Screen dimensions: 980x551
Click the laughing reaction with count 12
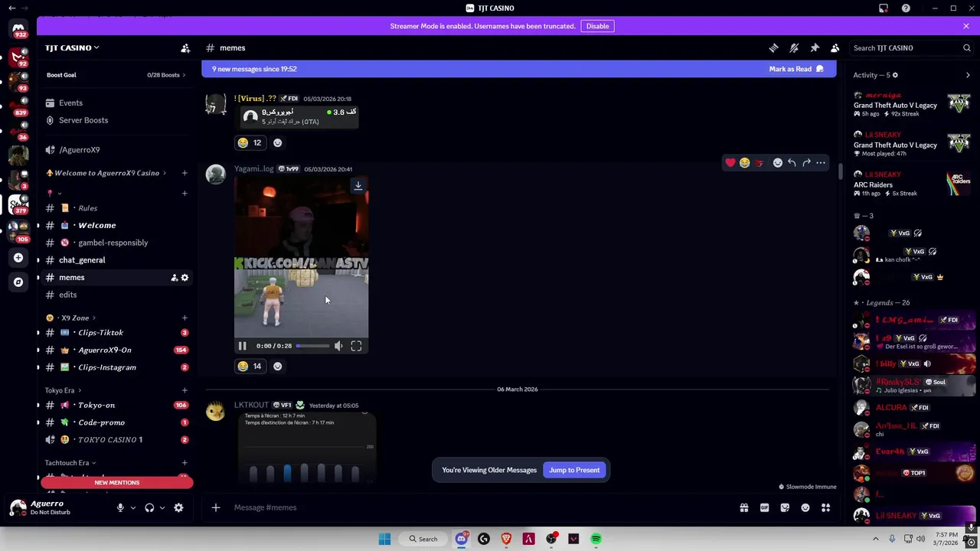coord(250,143)
